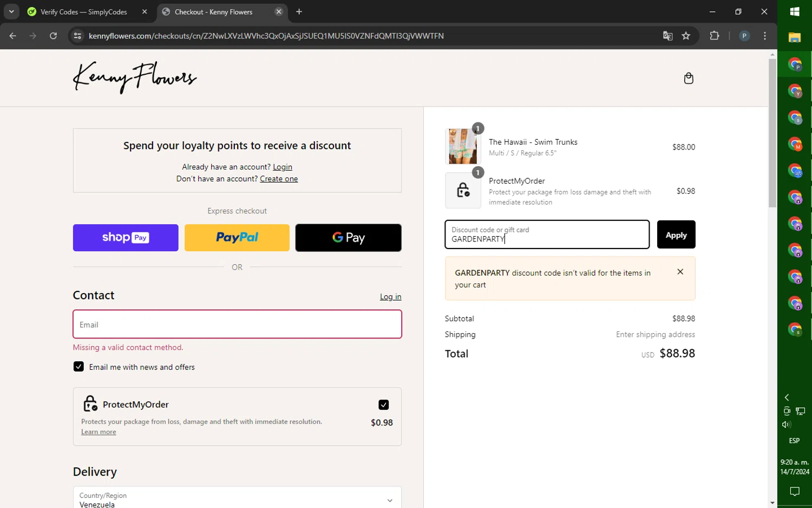Open the taskbar clock showing 9:20 a. m.
812x508 pixels.
coord(795,467)
